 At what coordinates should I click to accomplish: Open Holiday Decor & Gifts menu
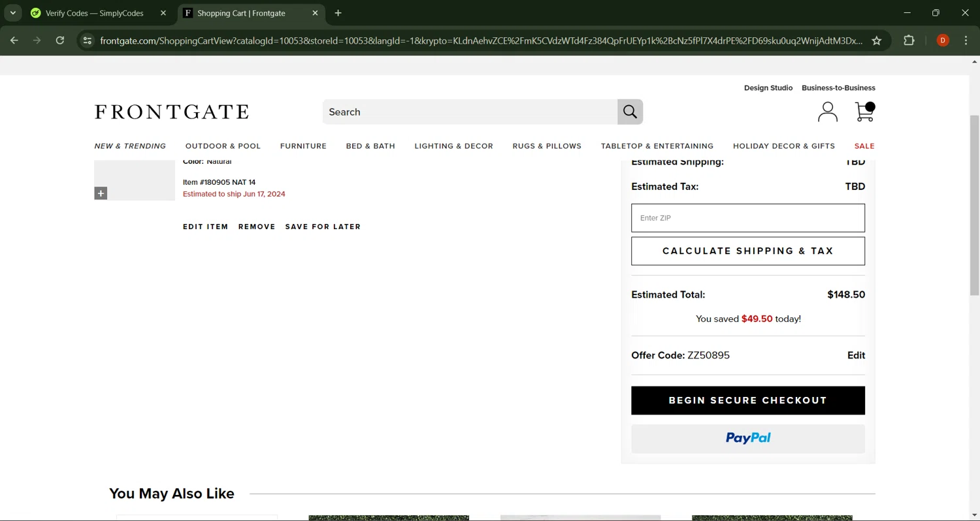coord(784,146)
